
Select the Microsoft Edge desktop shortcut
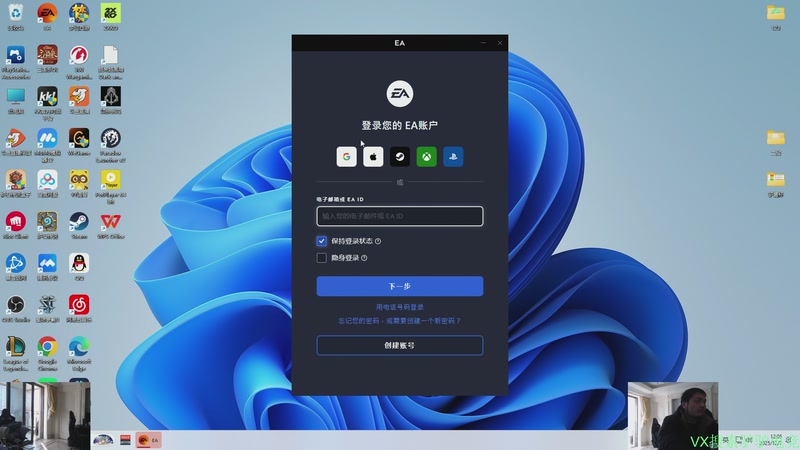point(79,354)
